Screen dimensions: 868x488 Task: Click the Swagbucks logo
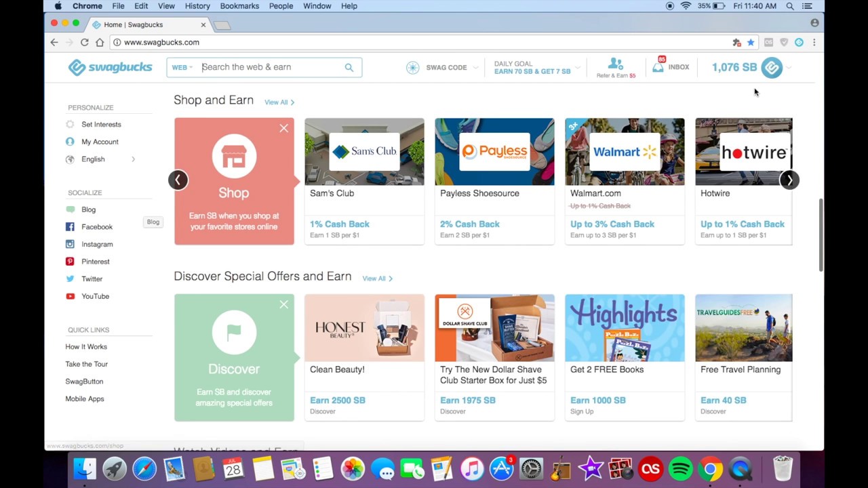(110, 67)
